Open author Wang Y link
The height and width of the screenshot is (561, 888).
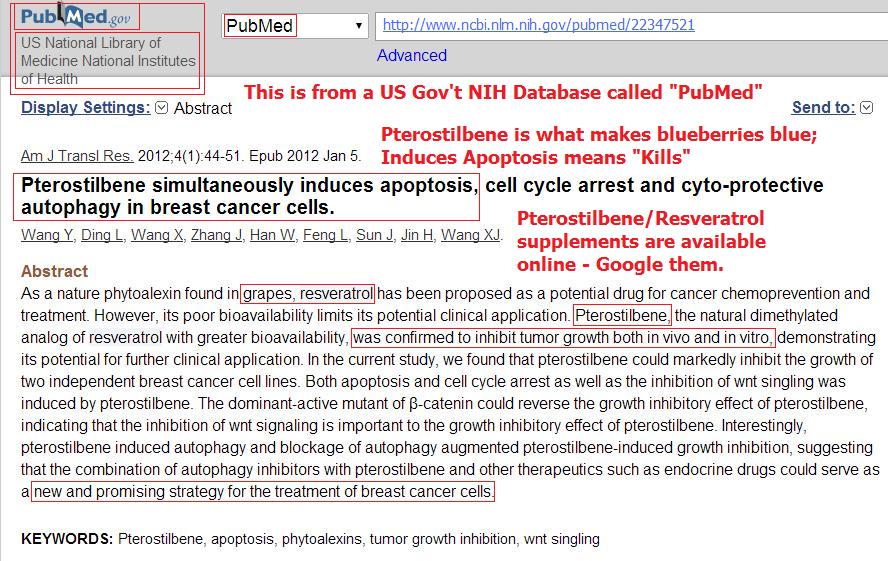pyautogui.click(x=47, y=235)
